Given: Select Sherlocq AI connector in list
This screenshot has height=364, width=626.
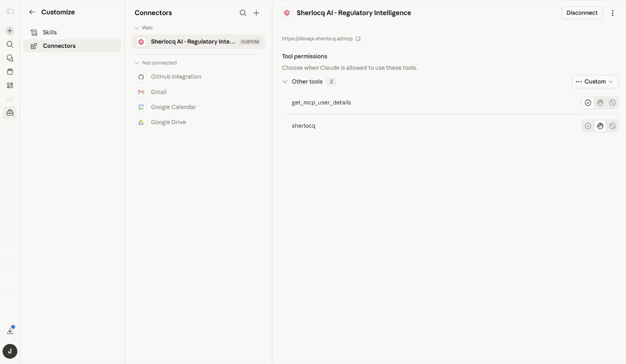Looking at the screenshot, I should pyautogui.click(x=198, y=42).
